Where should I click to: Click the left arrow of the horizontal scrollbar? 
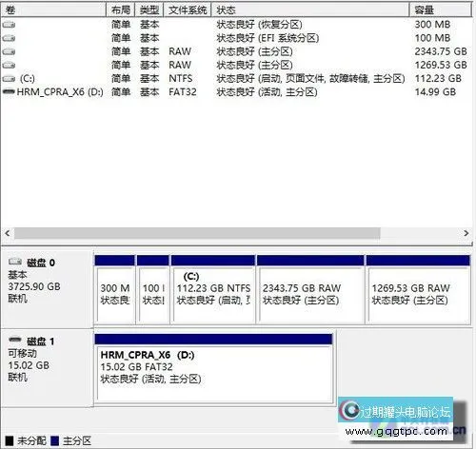click(8, 233)
